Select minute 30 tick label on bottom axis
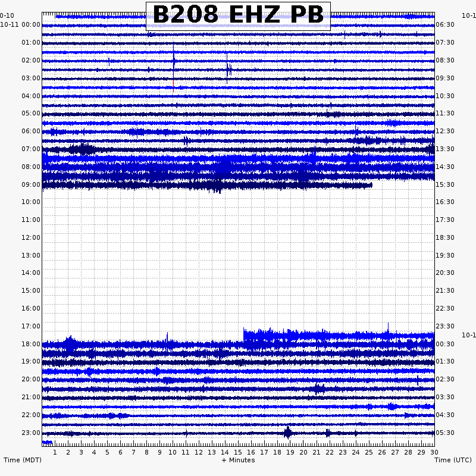Screen dimensions: 476x476 pos(434,452)
